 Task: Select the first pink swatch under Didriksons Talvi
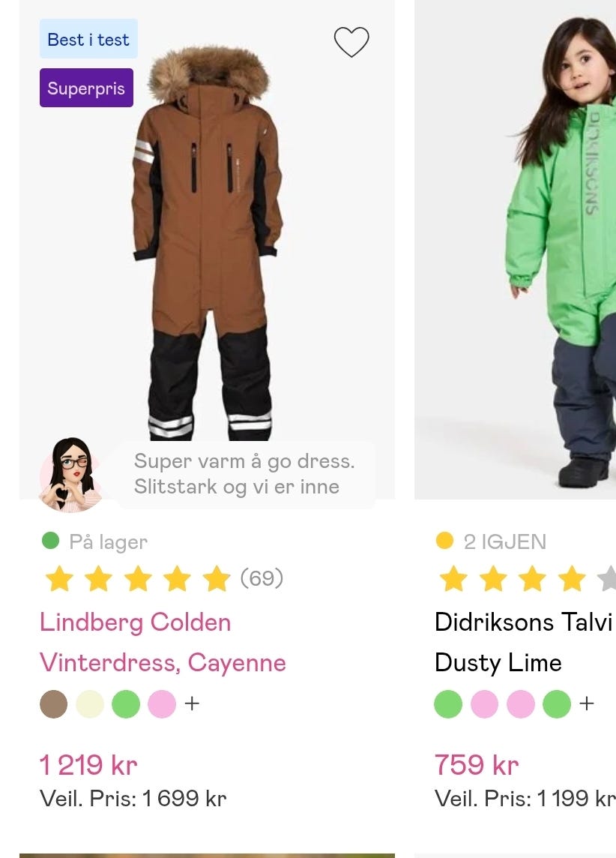coord(484,703)
